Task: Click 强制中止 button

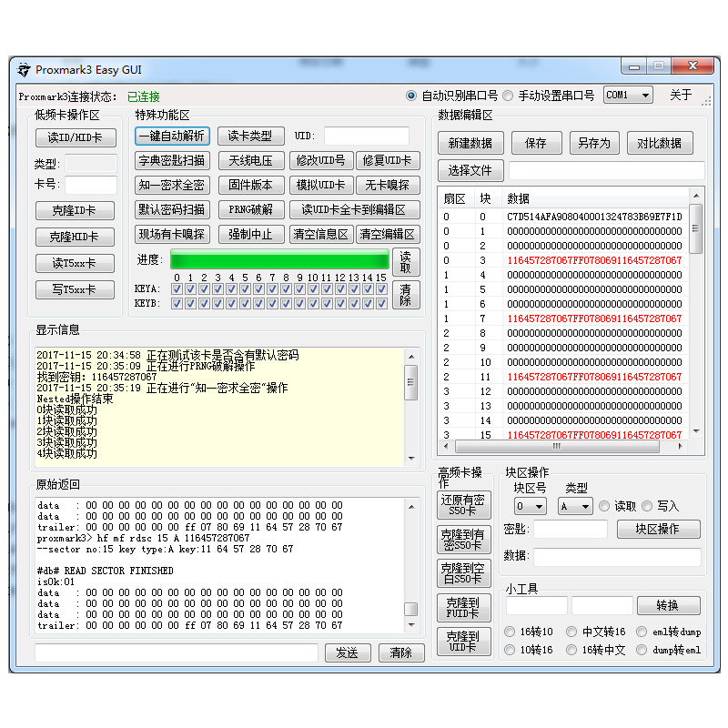Action: pyautogui.click(x=250, y=235)
